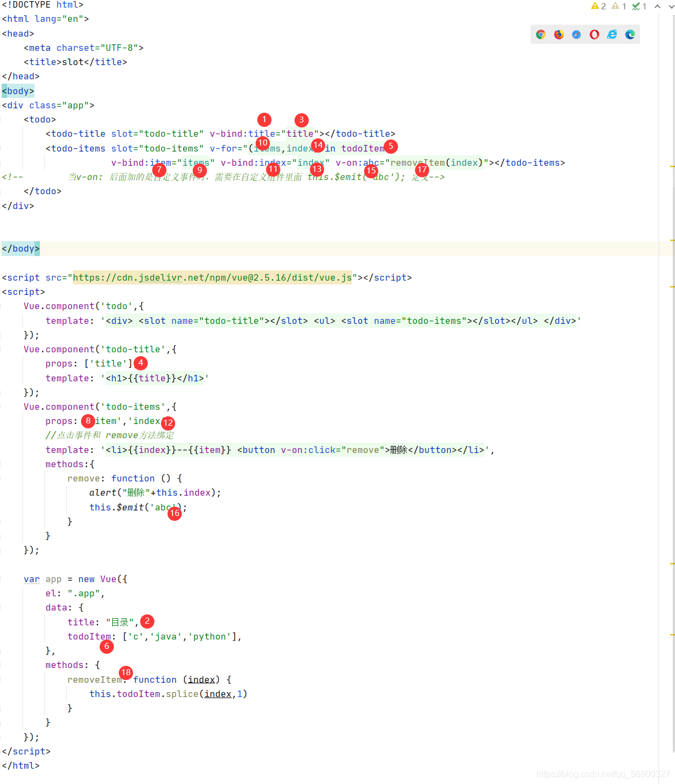
Task: Click the opening <todo> tag
Action: 40,120
